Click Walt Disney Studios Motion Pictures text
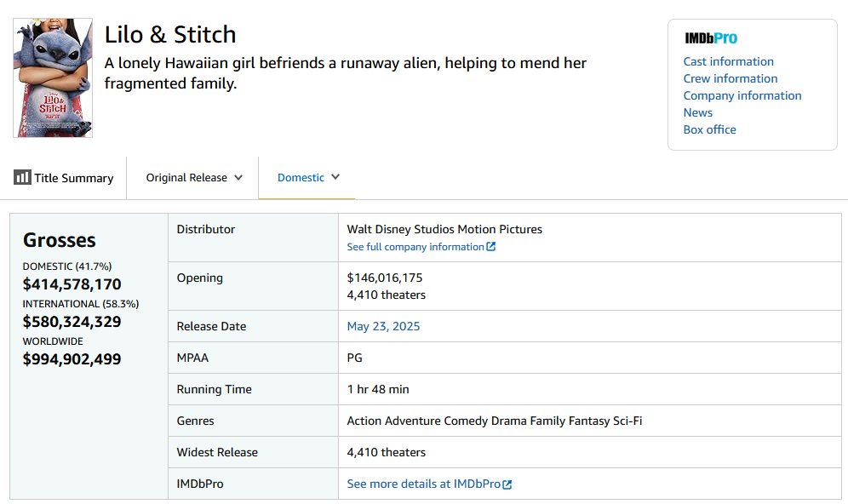This screenshot has height=504, width=848. 444,229
